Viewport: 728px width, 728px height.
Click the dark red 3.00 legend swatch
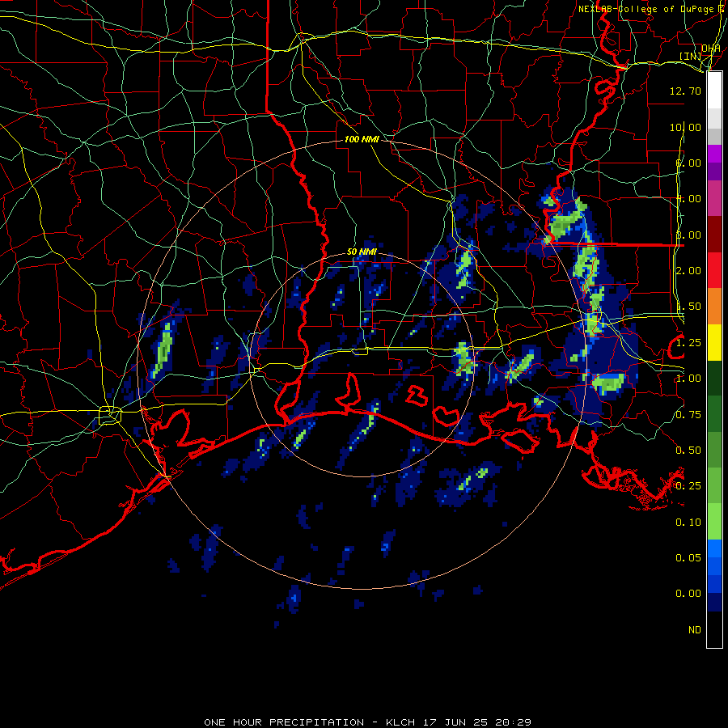(714, 235)
